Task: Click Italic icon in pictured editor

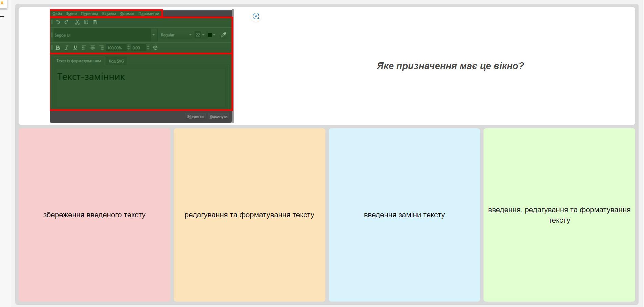Action: (x=66, y=48)
